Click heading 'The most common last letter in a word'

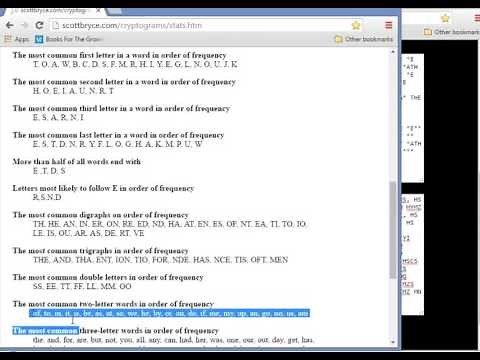[118, 135]
